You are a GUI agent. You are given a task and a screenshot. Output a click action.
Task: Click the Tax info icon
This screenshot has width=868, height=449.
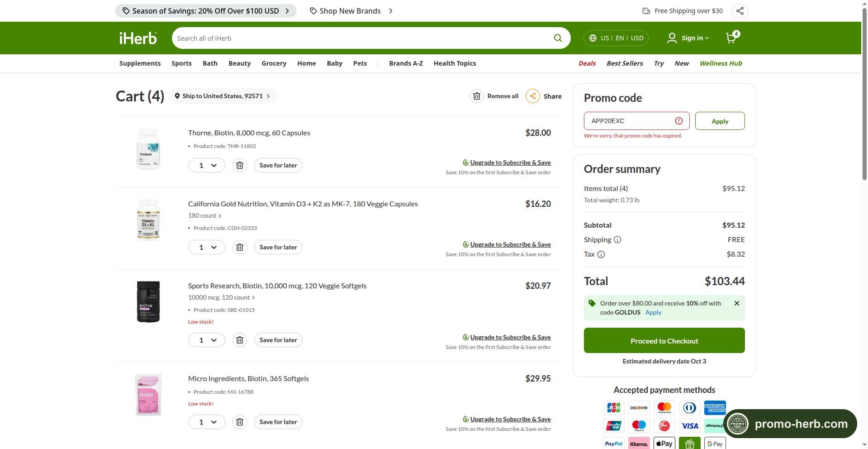coord(601,254)
